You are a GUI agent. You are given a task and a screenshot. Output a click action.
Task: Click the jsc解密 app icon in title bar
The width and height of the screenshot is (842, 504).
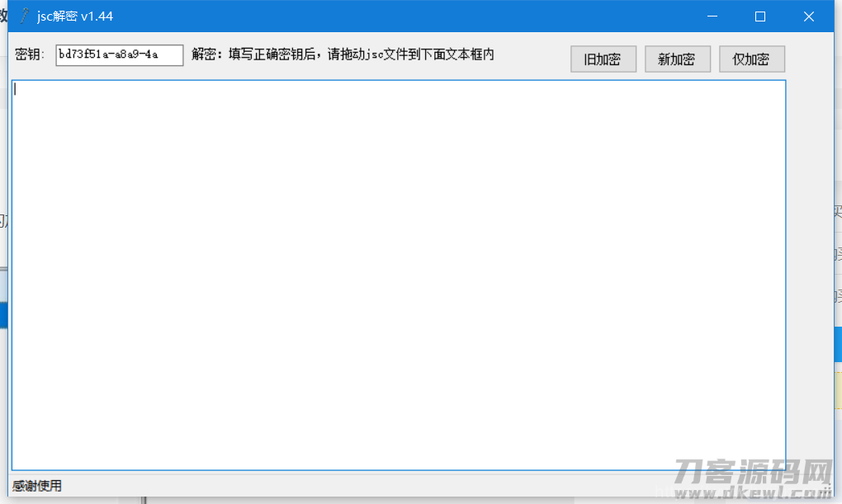(24, 16)
